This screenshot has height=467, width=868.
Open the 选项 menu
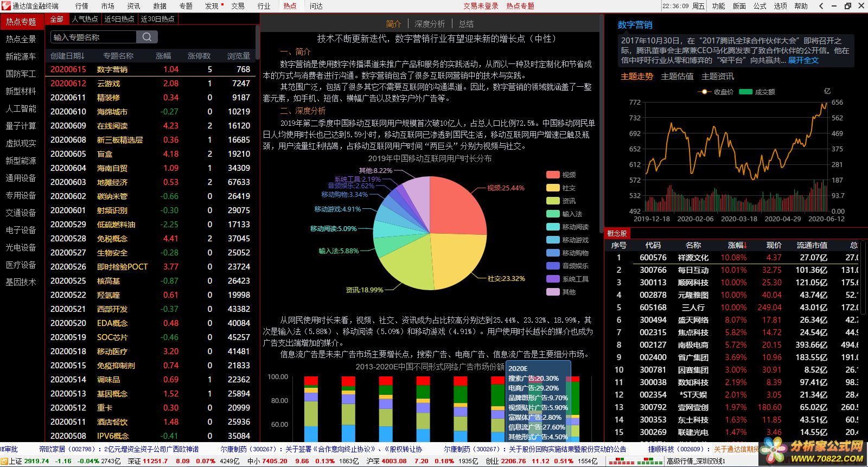(781, 6)
